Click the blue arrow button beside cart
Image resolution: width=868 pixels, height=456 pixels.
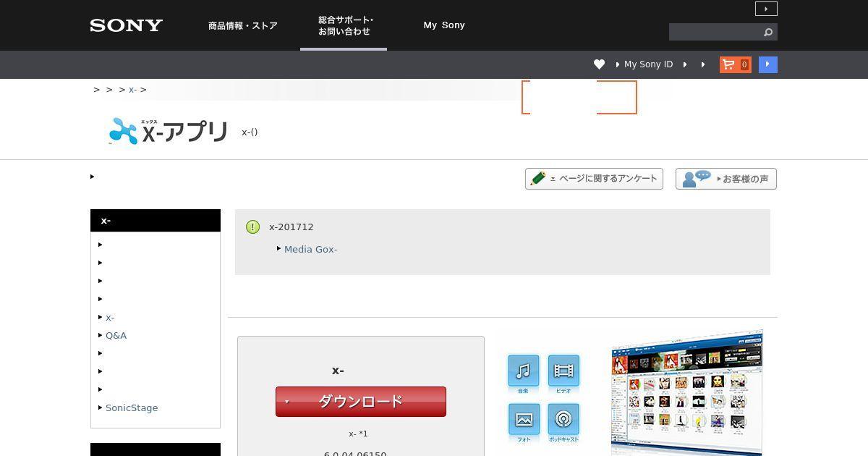pyautogui.click(x=767, y=64)
